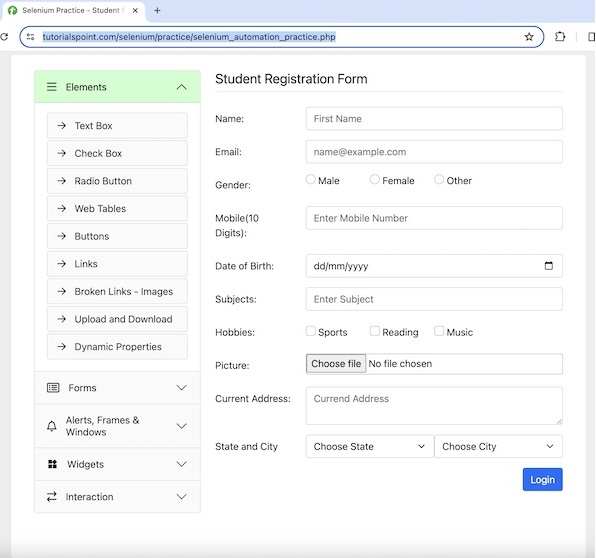The height and width of the screenshot is (558, 596).
Task: Open the Choose State dropdown
Action: tap(369, 446)
